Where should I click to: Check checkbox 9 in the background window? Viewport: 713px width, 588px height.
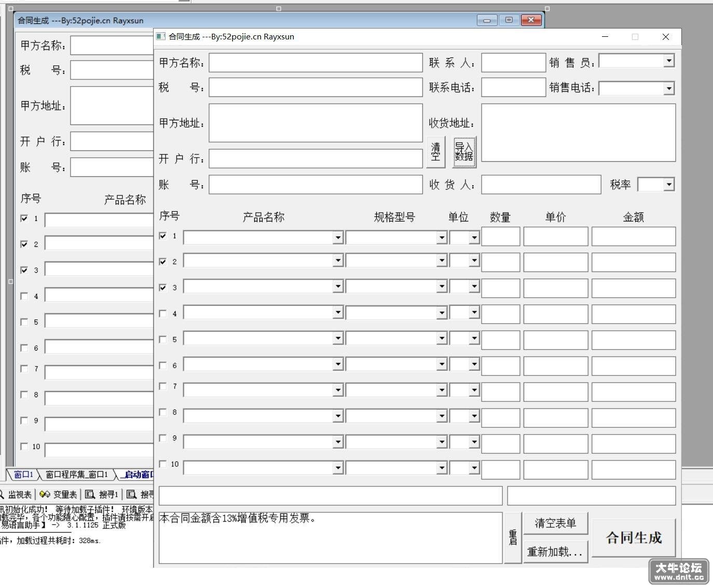(24, 421)
